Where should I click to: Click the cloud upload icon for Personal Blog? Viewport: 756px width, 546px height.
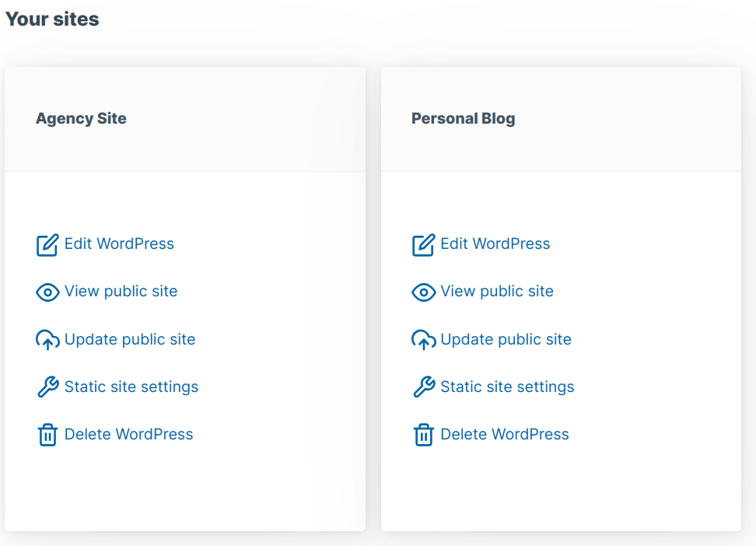click(x=423, y=340)
